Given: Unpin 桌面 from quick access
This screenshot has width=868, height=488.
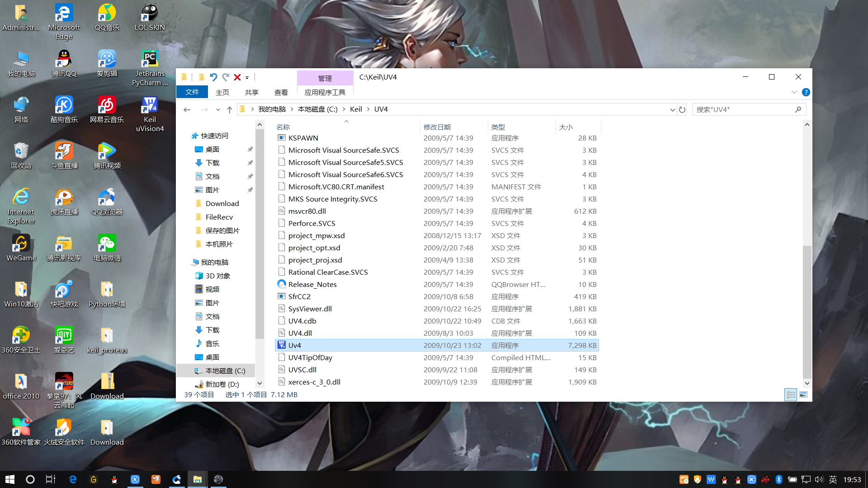Looking at the screenshot, I should click(x=250, y=149).
